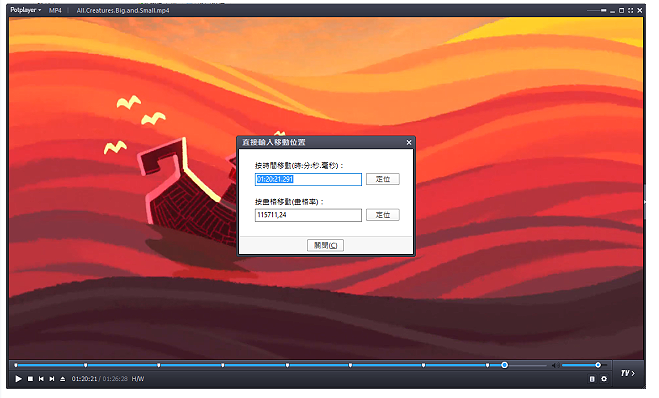Open the playlist panel icon
Viewport: 659px width, 398px height.
point(592,379)
